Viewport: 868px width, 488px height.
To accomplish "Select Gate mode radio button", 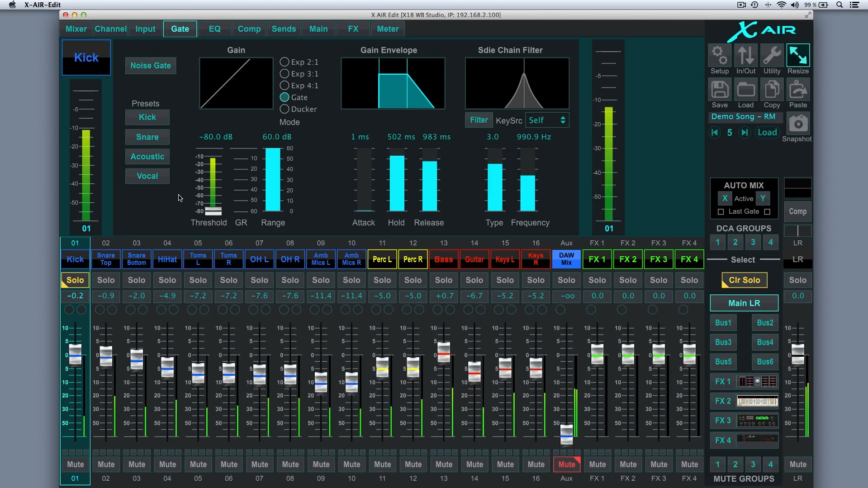I will coord(285,97).
